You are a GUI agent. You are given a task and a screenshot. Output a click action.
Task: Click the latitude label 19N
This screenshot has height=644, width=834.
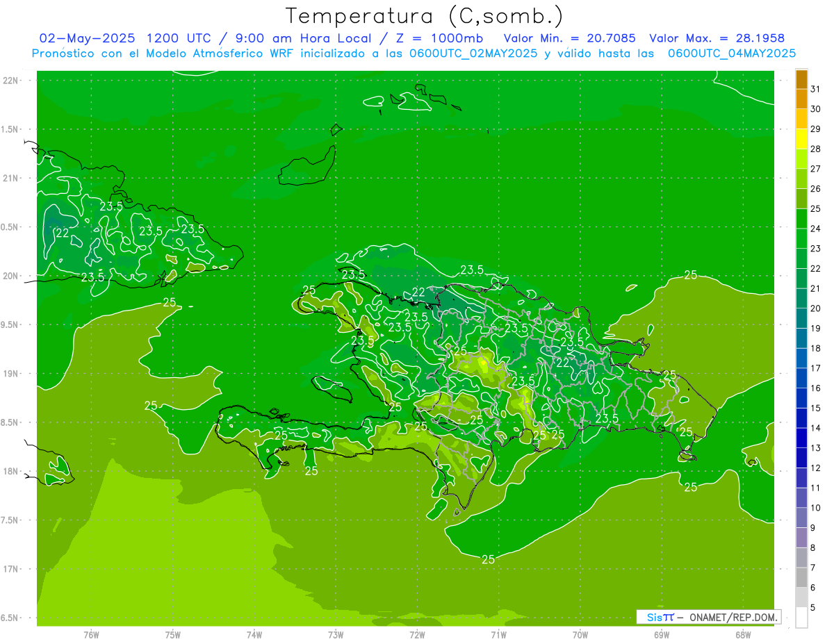[x=12, y=374]
